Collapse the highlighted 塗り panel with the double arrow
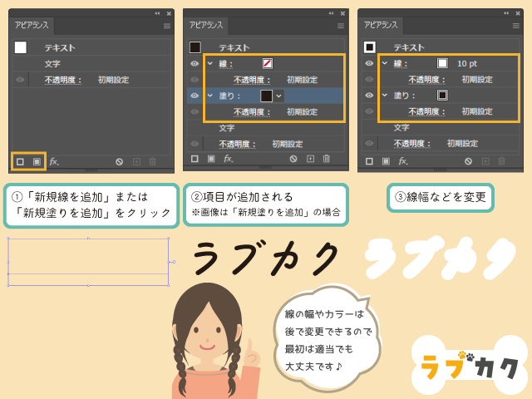 click(x=331, y=13)
